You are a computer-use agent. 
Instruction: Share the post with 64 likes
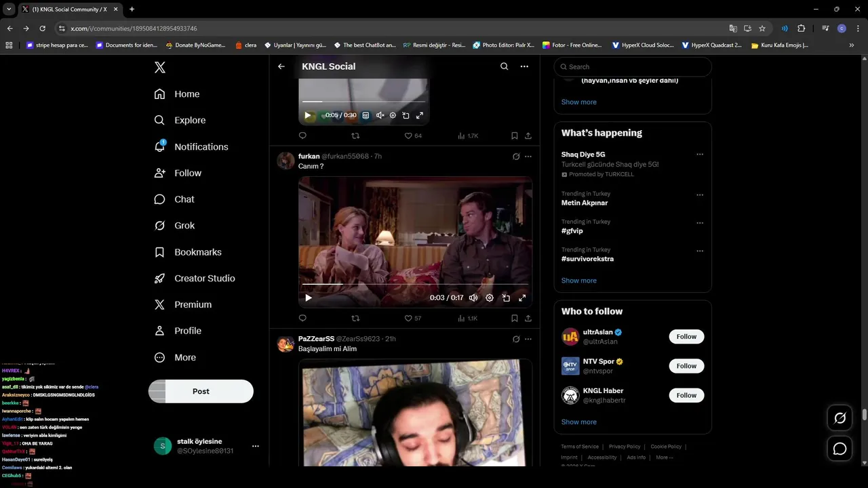[528, 136]
